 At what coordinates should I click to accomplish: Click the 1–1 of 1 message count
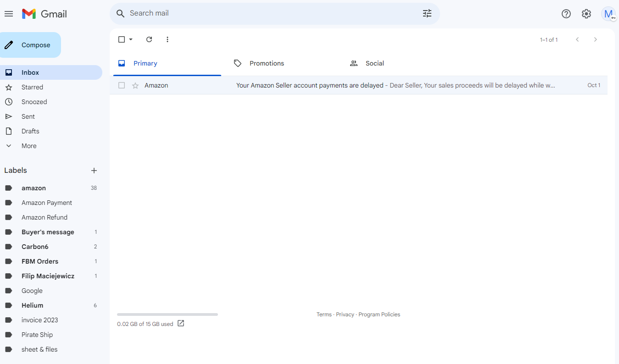point(549,40)
